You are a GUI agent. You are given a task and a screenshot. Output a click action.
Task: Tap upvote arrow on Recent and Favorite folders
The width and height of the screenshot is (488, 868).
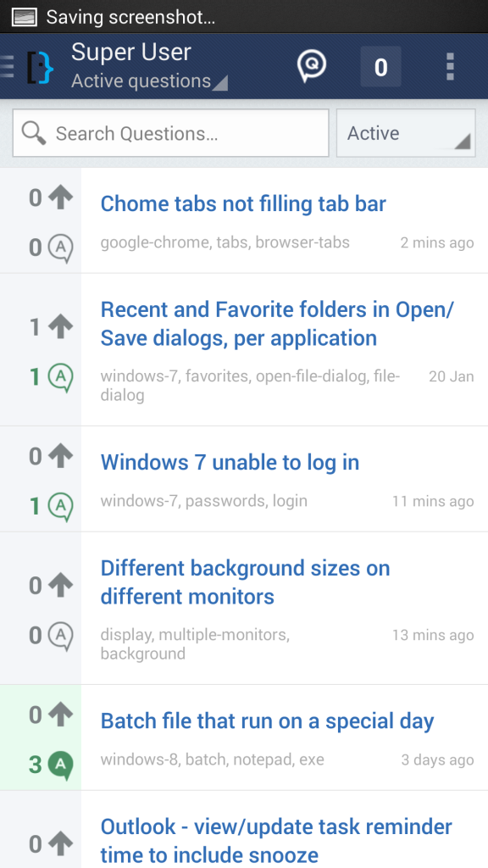coord(60,326)
